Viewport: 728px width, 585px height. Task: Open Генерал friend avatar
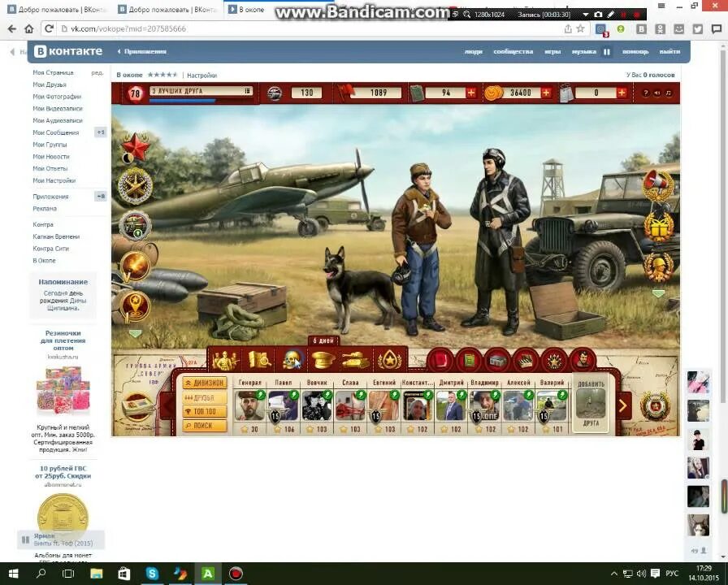pos(249,405)
